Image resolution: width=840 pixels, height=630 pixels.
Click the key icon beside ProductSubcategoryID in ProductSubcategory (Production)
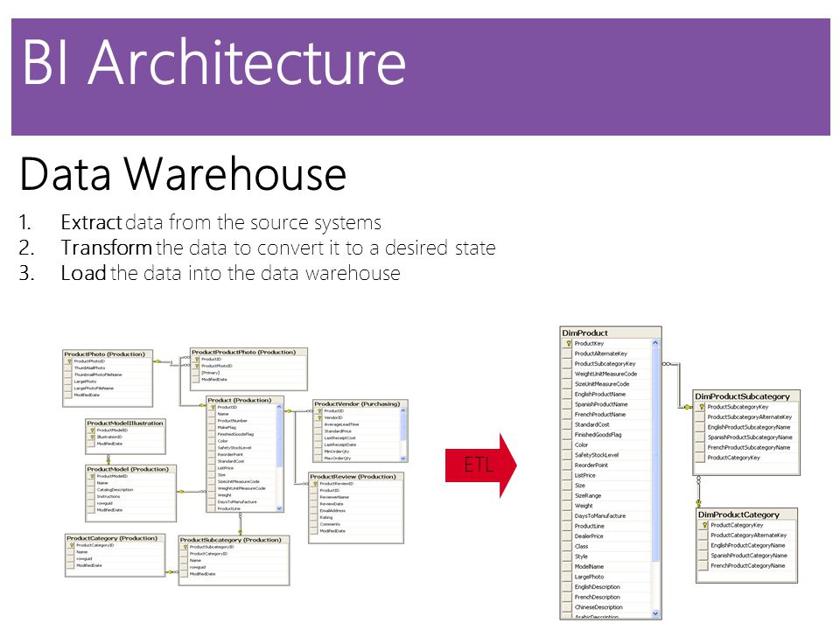(185, 547)
